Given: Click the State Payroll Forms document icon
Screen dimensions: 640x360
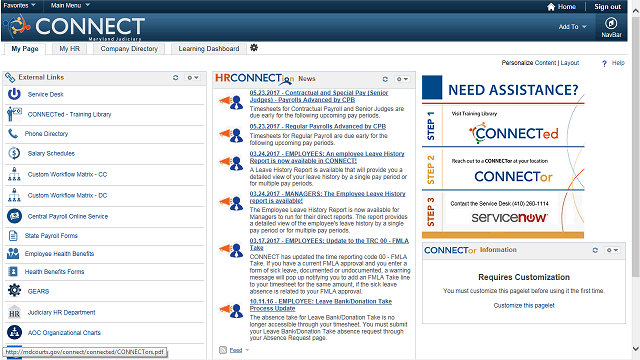Looking at the screenshot, I should tap(13, 236).
